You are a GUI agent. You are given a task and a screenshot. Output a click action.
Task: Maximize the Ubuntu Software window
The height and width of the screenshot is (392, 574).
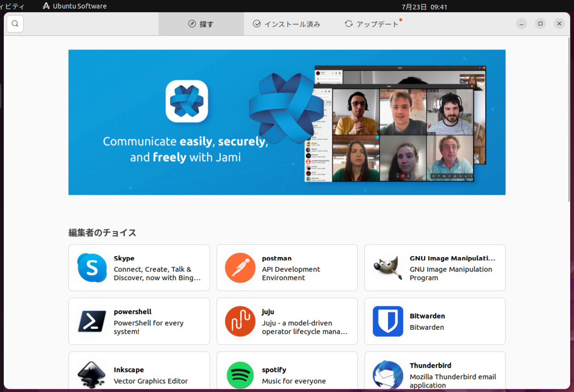(541, 24)
